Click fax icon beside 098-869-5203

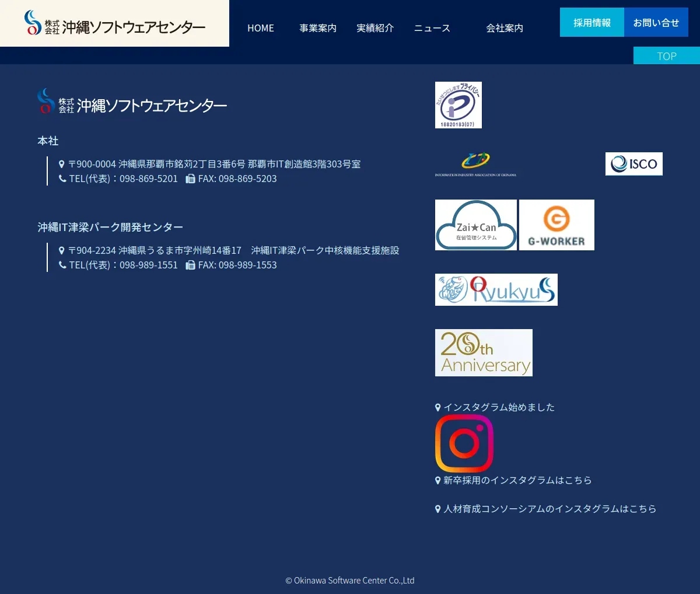(190, 179)
